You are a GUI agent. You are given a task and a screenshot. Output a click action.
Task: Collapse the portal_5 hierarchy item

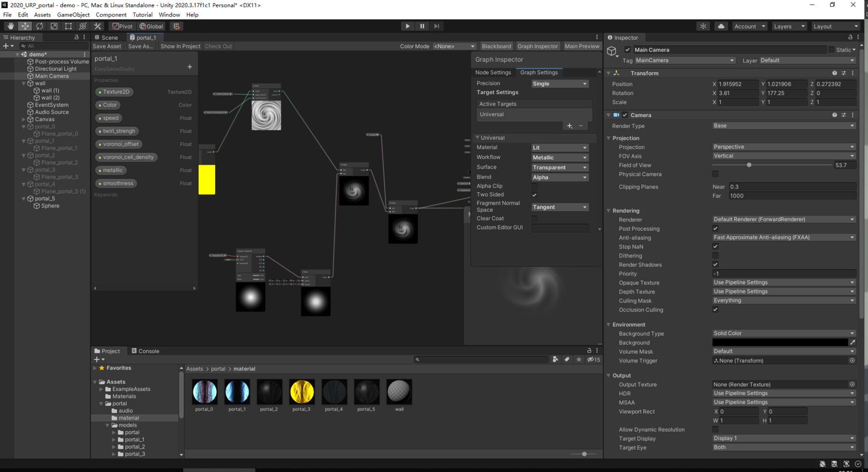pyautogui.click(x=23, y=198)
